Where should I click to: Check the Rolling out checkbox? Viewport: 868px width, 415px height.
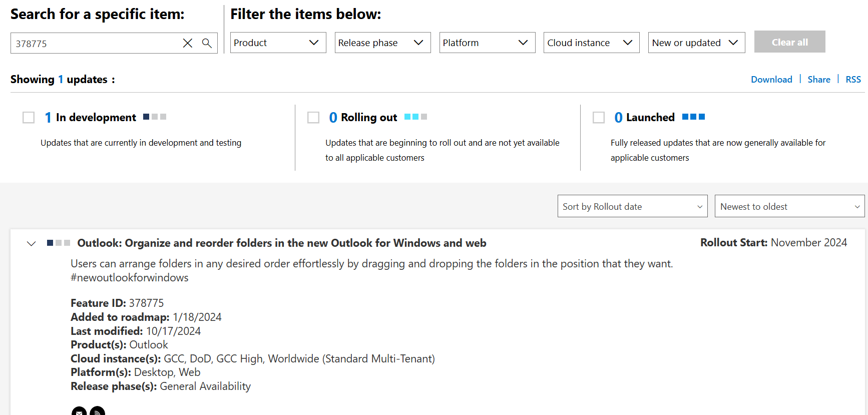pyautogui.click(x=313, y=118)
